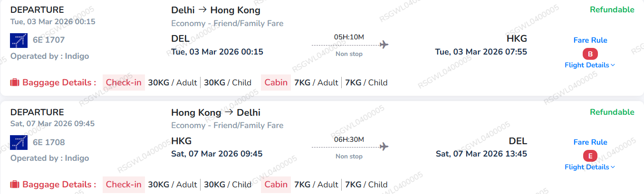Click baggage suitcase icon for Delhi flight
This screenshot has width=644, height=194.
(x=15, y=83)
